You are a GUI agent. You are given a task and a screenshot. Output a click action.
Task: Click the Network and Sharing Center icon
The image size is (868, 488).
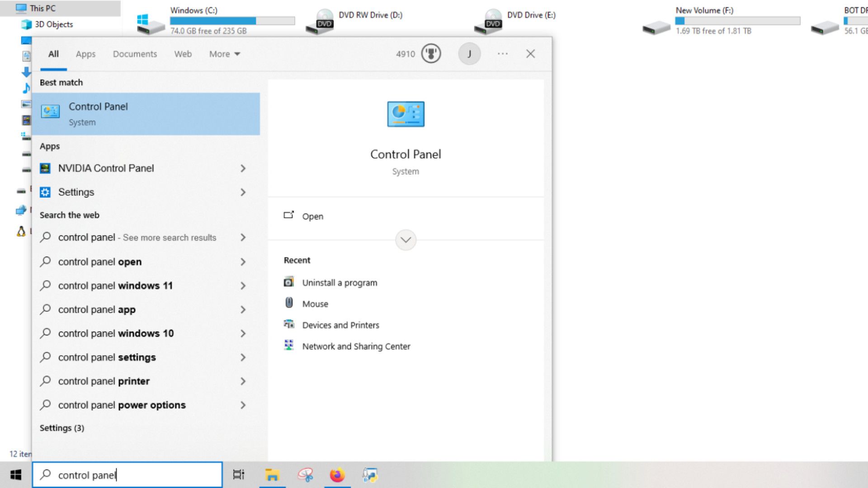(288, 345)
